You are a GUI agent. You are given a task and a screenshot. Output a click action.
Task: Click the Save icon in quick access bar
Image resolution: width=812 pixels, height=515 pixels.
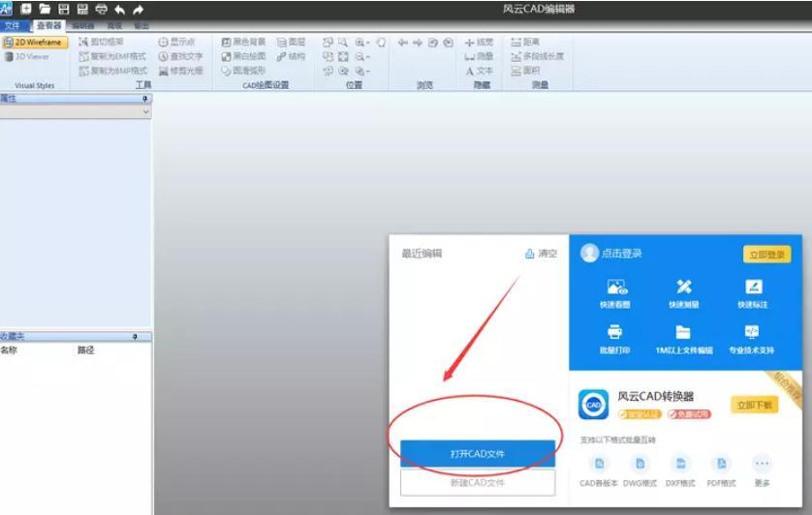63,9
